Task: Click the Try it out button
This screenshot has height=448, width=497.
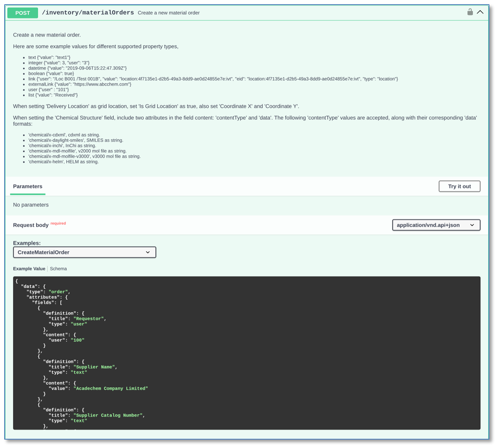Action: click(x=459, y=186)
